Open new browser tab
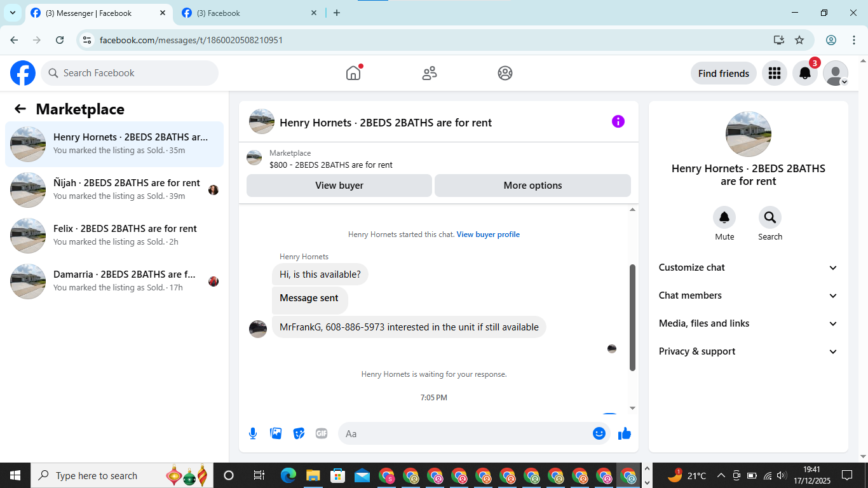Screen dimensions: 868x488 point(337,13)
